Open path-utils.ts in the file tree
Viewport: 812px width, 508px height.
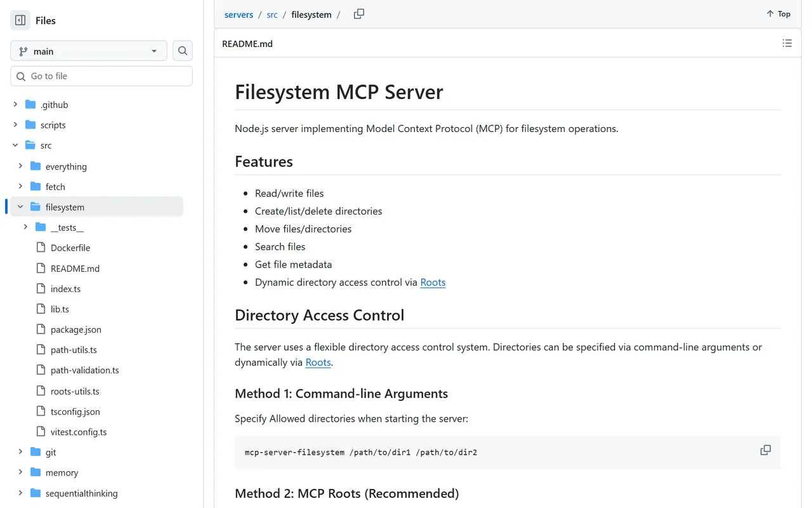[x=74, y=350]
